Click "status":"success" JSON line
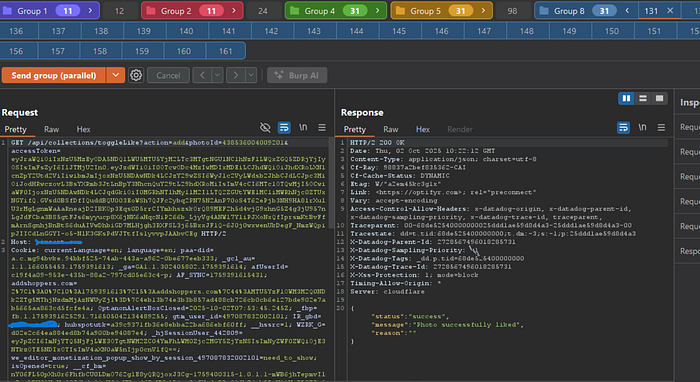700x382 pixels. [410, 316]
